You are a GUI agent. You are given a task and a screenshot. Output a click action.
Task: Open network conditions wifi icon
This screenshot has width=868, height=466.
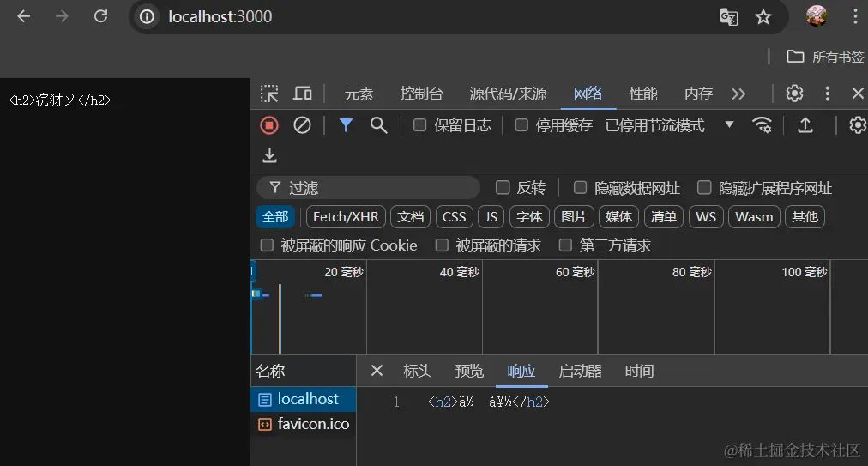pos(763,125)
